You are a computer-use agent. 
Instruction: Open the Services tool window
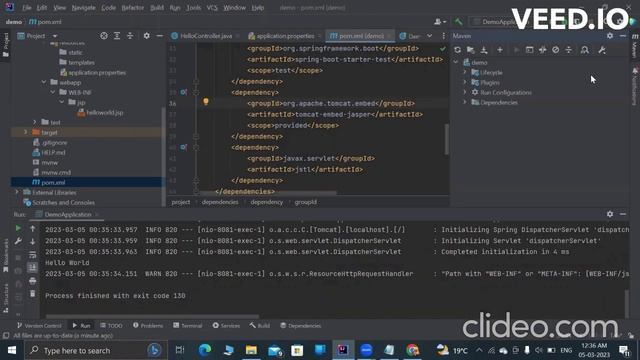tap(226, 325)
